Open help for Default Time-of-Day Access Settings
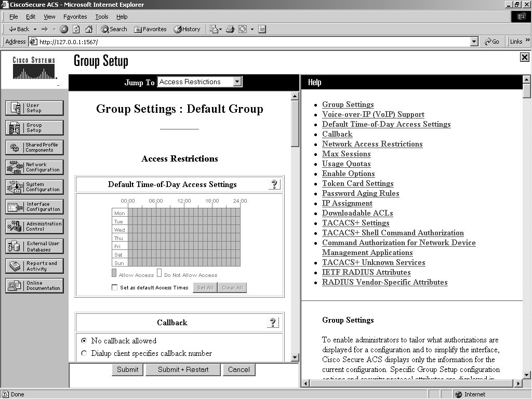532x399 pixels. click(274, 184)
